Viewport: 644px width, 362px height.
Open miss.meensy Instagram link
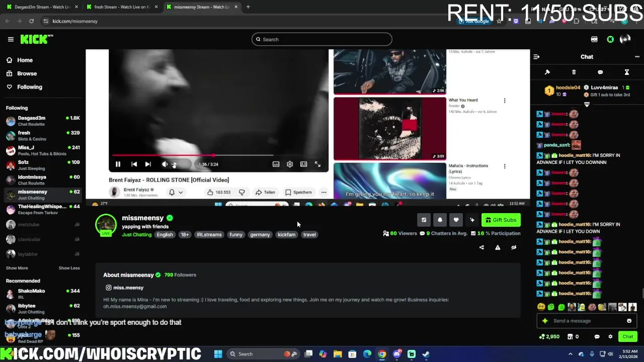click(x=124, y=288)
